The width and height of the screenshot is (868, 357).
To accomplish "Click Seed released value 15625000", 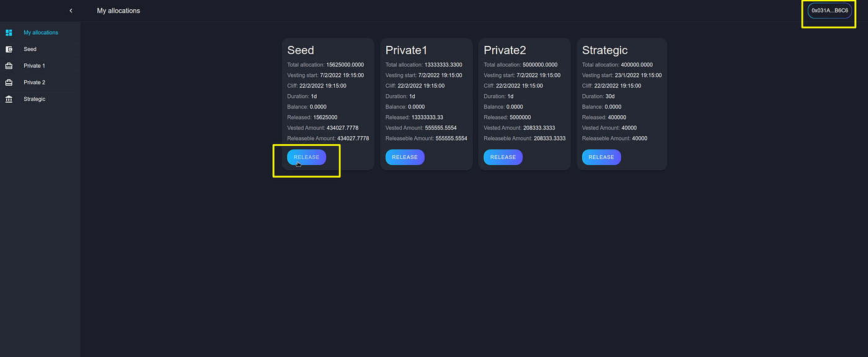I will (326, 117).
